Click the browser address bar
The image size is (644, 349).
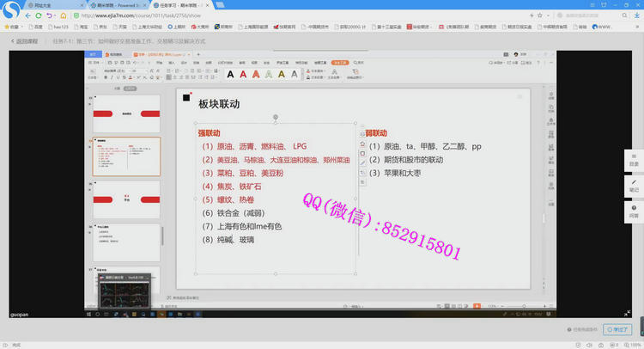[x=258, y=15]
